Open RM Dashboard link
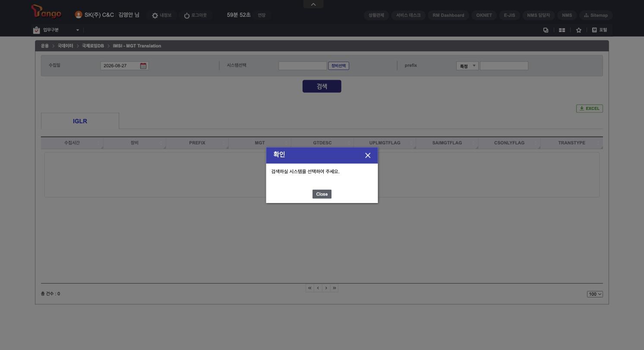This screenshot has width=644, height=350. 448,15
